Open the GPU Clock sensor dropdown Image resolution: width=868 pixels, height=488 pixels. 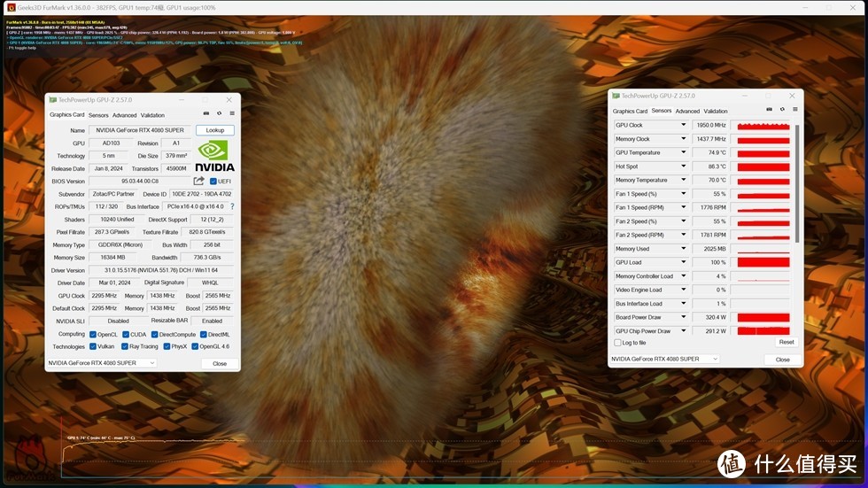click(x=683, y=125)
